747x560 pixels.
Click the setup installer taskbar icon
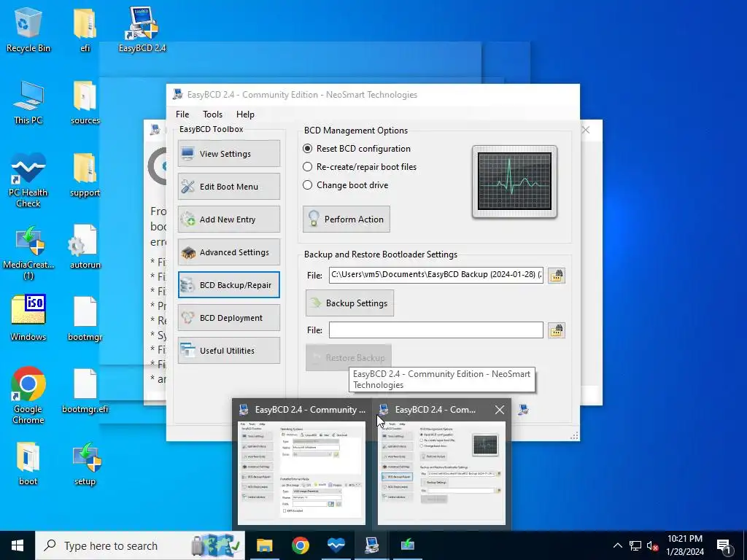click(x=407, y=545)
